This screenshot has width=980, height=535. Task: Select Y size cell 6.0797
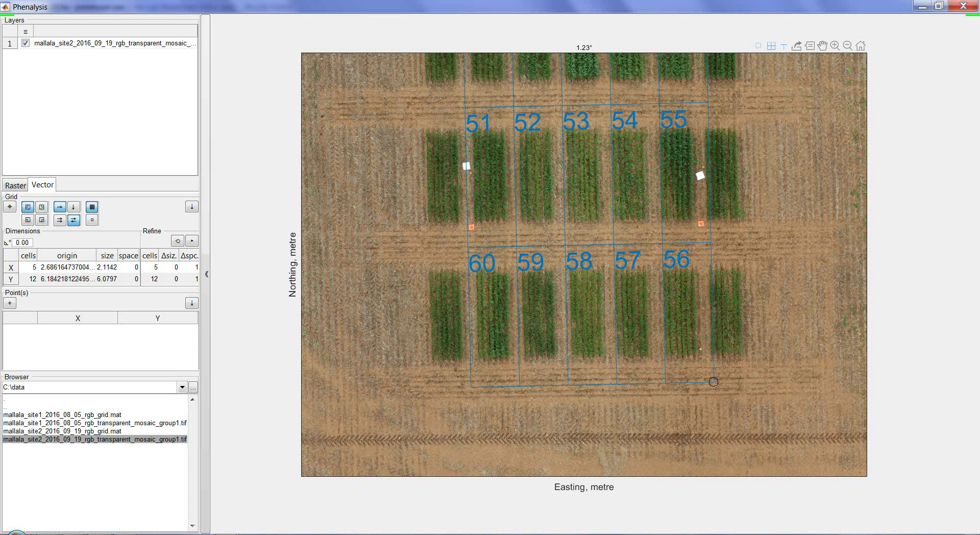coord(107,279)
